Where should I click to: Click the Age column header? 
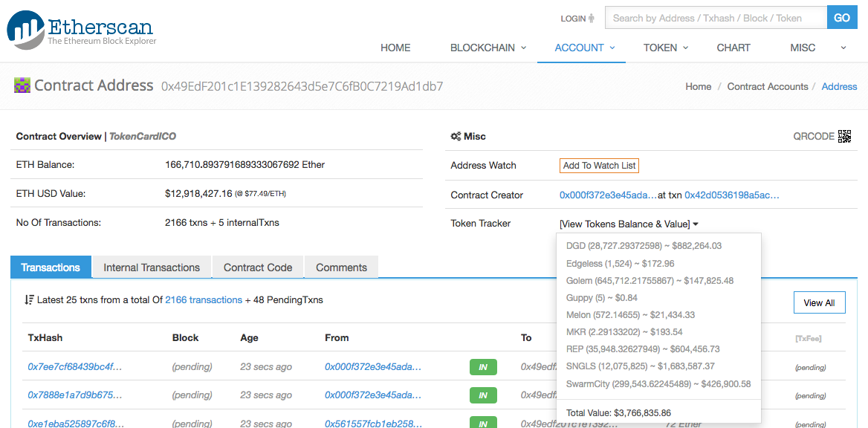(x=249, y=337)
